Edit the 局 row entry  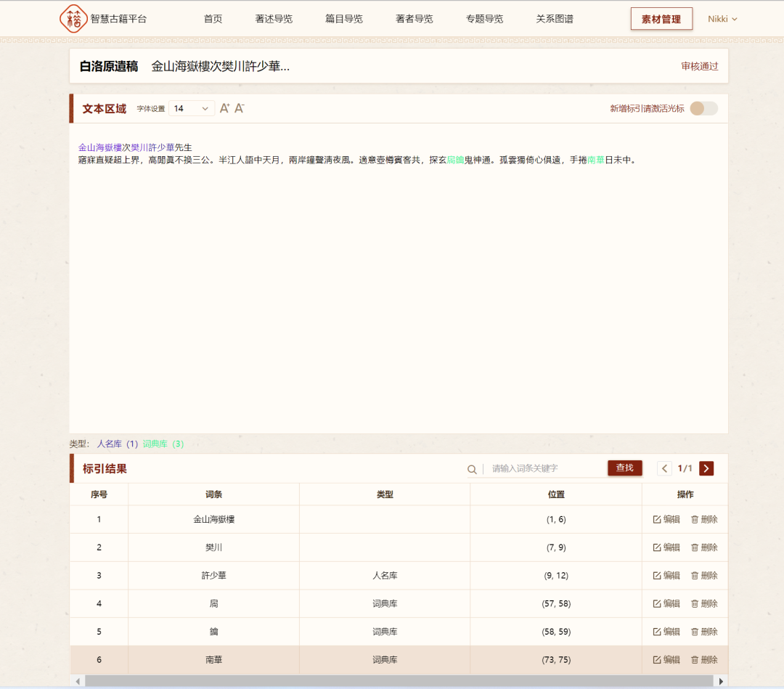[666, 603]
